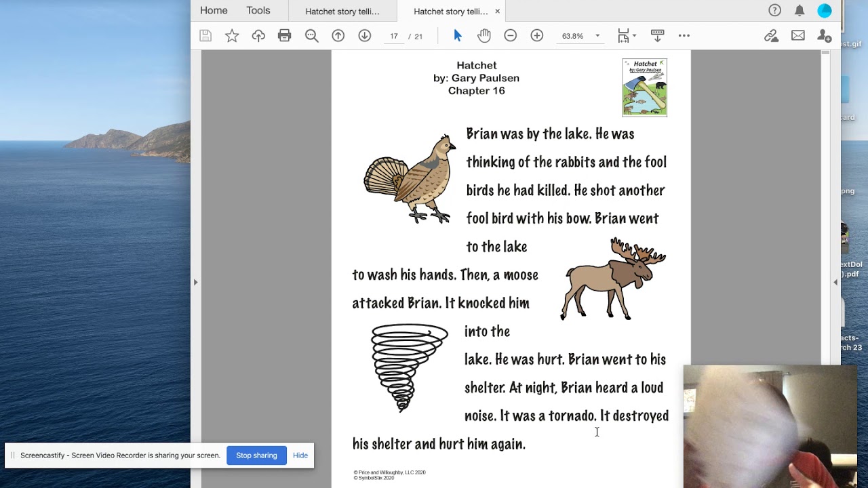Bookmark the file with the star icon
The image size is (868, 488).
click(232, 36)
